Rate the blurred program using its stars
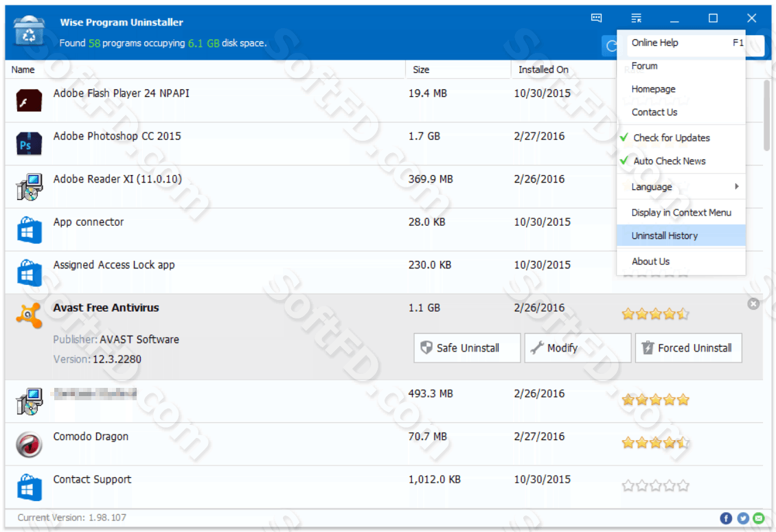The height and width of the screenshot is (532, 776). point(655,400)
